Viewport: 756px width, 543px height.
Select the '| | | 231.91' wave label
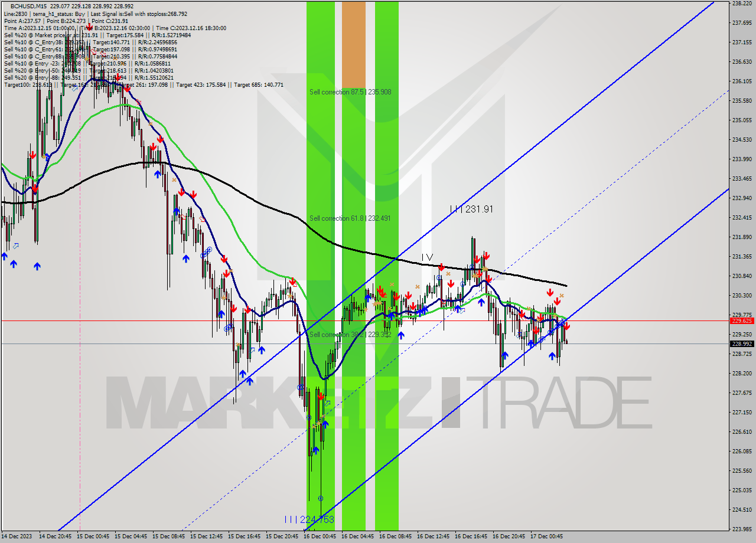click(471, 209)
